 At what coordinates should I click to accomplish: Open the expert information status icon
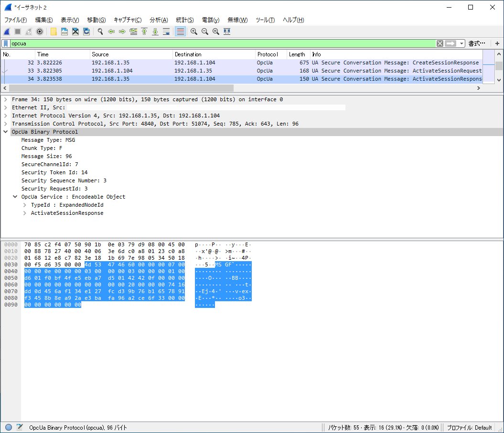pos(9,427)
